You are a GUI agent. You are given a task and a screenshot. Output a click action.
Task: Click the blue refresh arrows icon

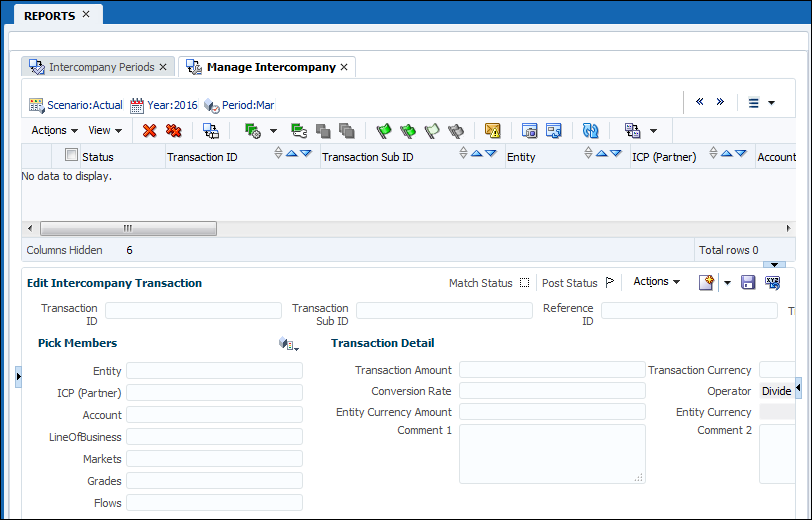[591, 131]
